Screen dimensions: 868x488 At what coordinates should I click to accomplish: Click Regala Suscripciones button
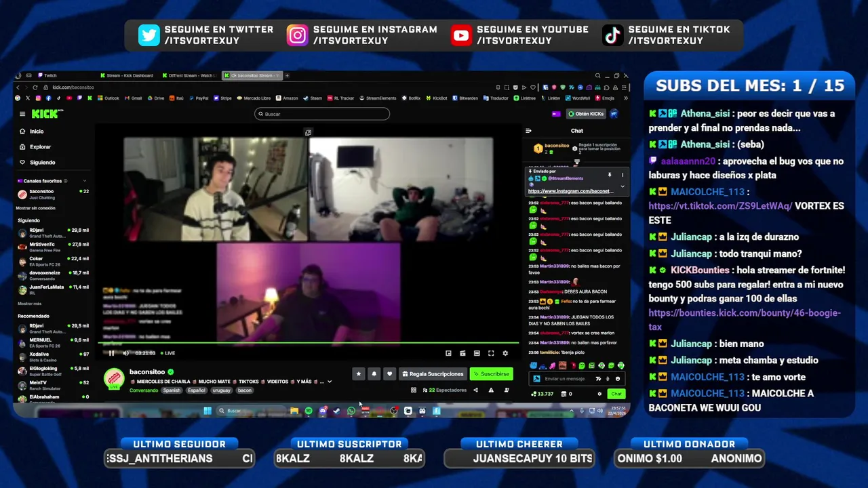pos(433,373)
